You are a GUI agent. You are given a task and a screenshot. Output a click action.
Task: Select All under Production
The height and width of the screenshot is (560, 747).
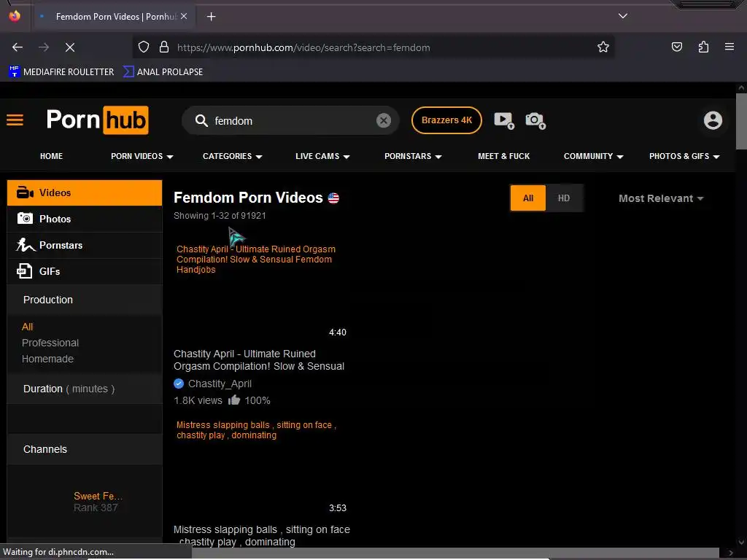tap(27, 327)
